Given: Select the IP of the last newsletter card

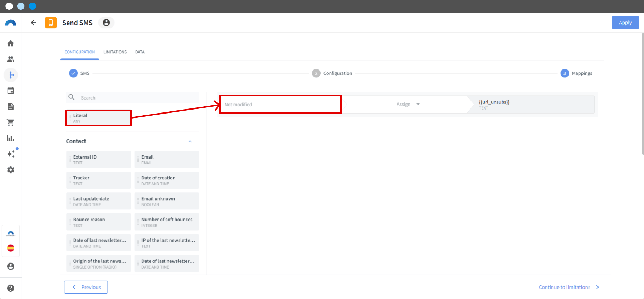Looking at the screenshot, I should [167, 243].
